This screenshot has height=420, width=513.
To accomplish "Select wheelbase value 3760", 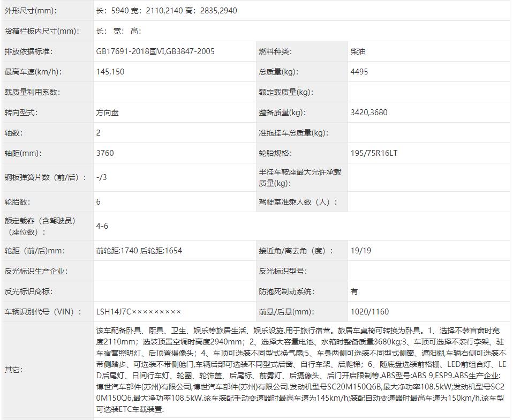I will (105, 153).
